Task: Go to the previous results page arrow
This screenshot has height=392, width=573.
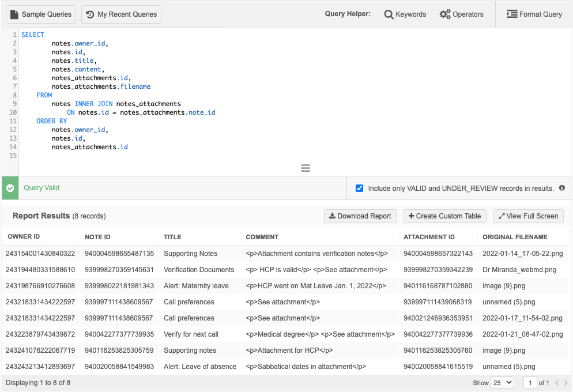Action: (x=557, y=383)
